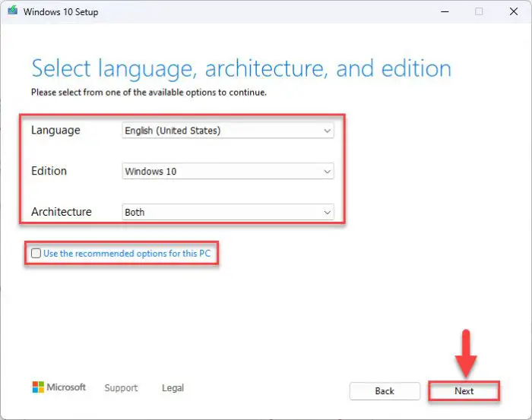This screenshot has height=420, width=532.
Task: Open the Edition dropdown list
Action: point(228,171)
